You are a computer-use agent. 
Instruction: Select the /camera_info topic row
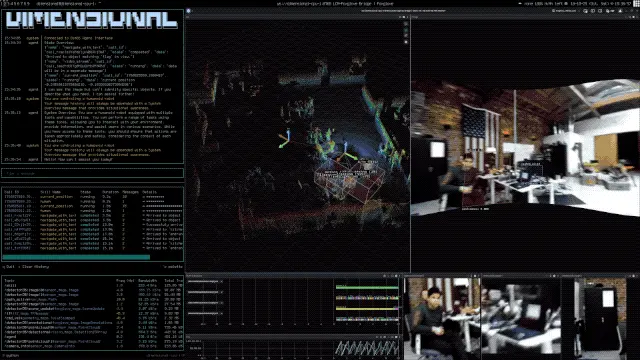93,346
